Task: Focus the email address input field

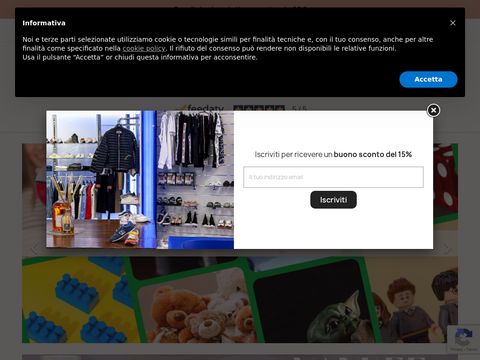Action: point(333,177)
